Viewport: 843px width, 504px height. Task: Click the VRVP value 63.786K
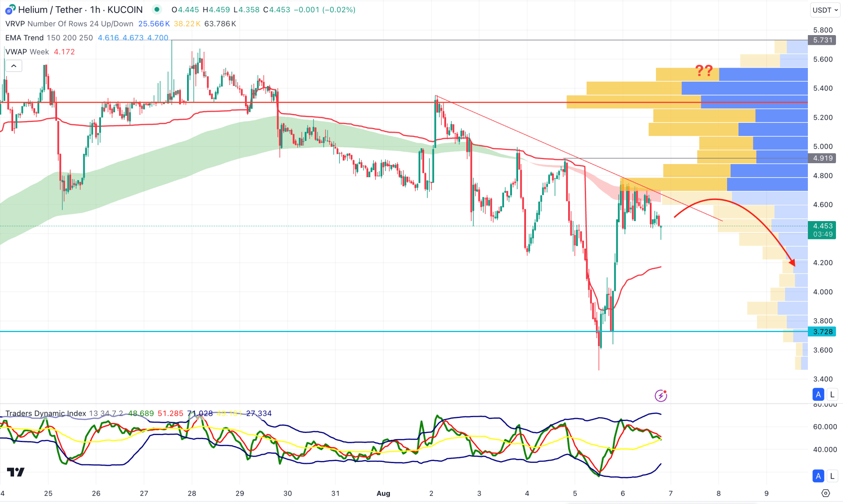coord(220,24)
